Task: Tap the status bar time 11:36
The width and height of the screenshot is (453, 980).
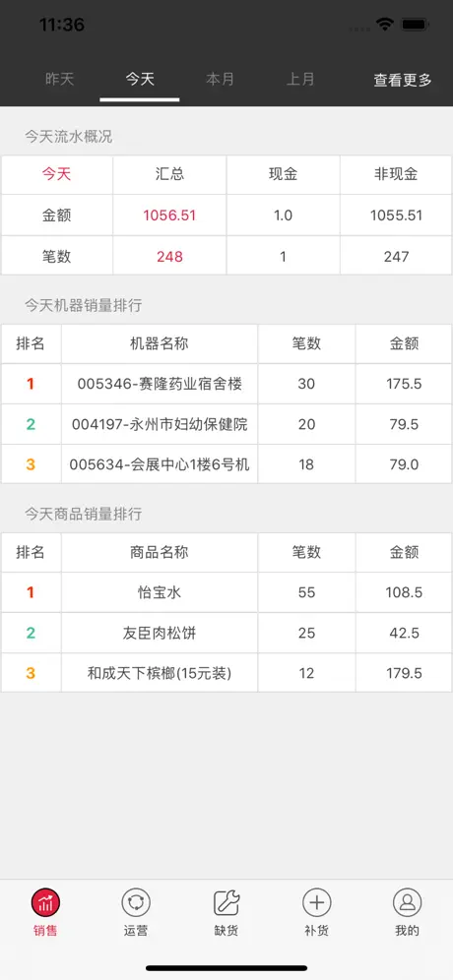Action: point(62,25)
